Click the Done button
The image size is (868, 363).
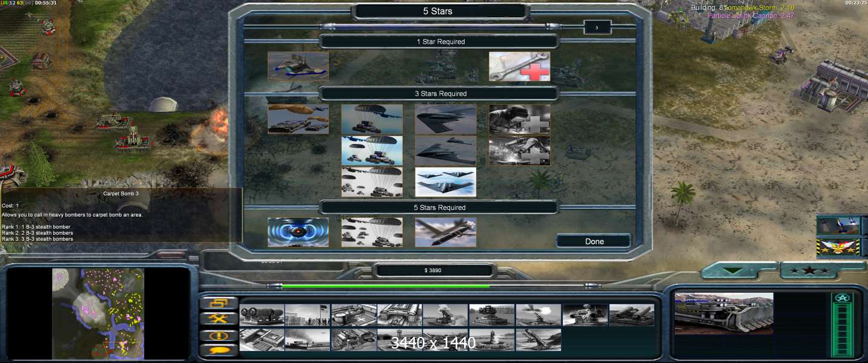click(594, 241)
